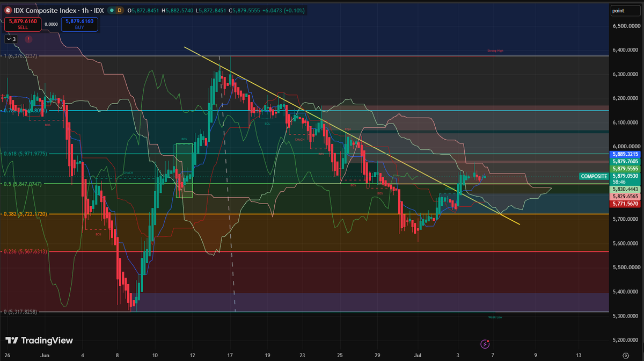Click the green market status dot
Screen dimensions: 644x361
click(x=111, y=10)
